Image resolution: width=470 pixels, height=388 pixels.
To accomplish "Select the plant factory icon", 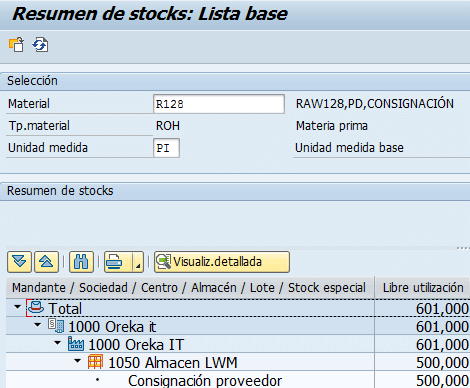I will [x=76, y=344].
